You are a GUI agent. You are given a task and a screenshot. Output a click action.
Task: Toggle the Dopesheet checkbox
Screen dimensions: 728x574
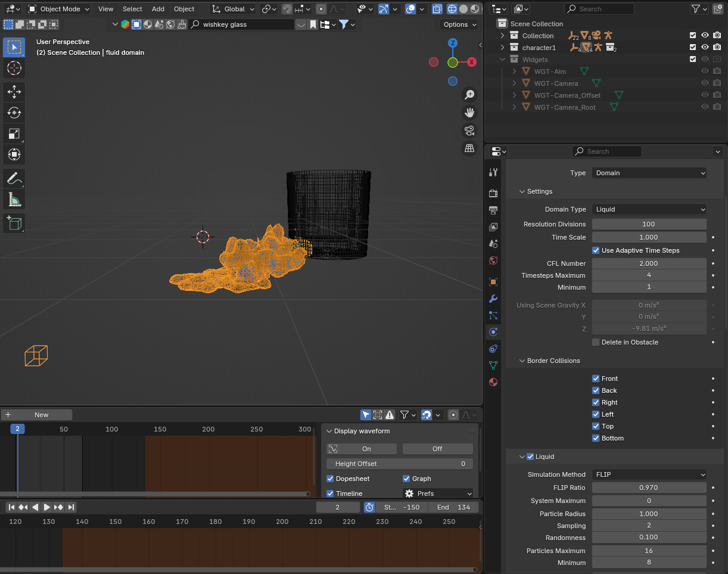click(330, 479)
